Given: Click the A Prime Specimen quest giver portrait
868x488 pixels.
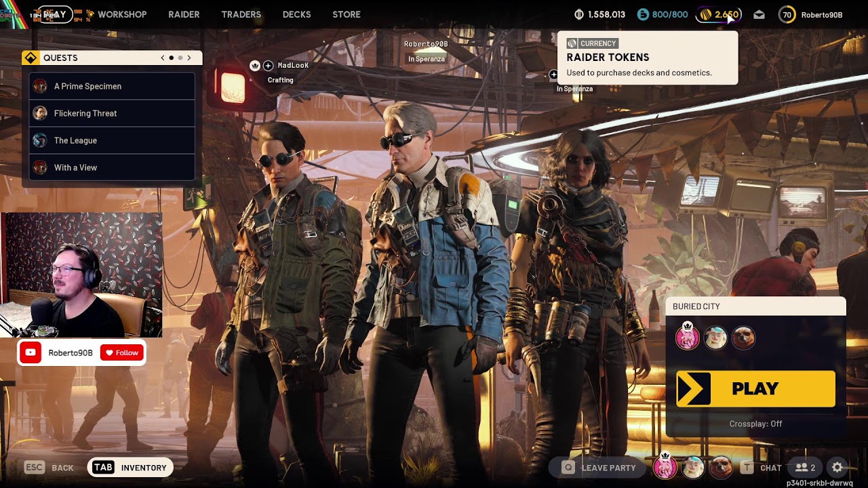Looking at the screenshot, I should tap(40, 86).
